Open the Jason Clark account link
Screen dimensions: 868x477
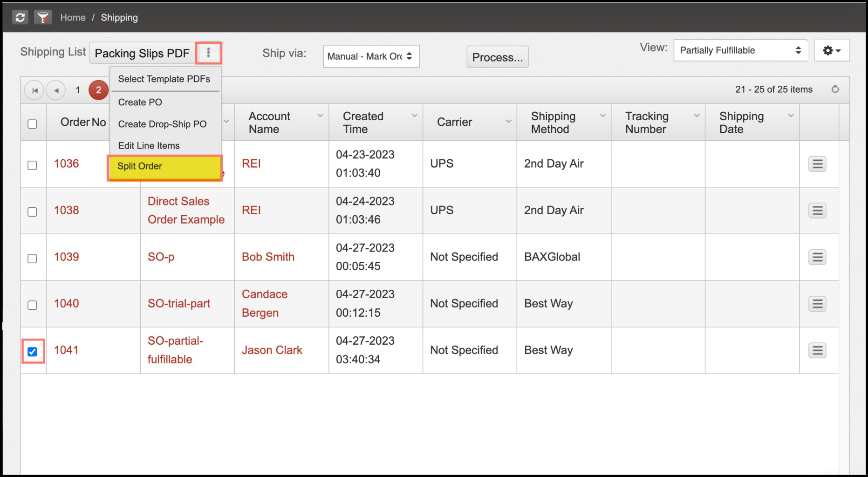click(x=272, y=350)
